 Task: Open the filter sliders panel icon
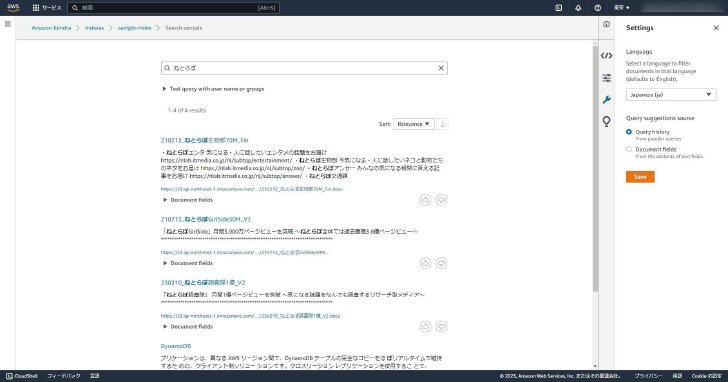pos(606,78)
